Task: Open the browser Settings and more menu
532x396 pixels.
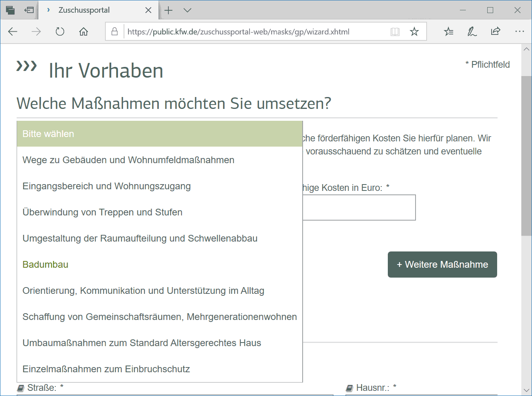Action: point(519,32)
